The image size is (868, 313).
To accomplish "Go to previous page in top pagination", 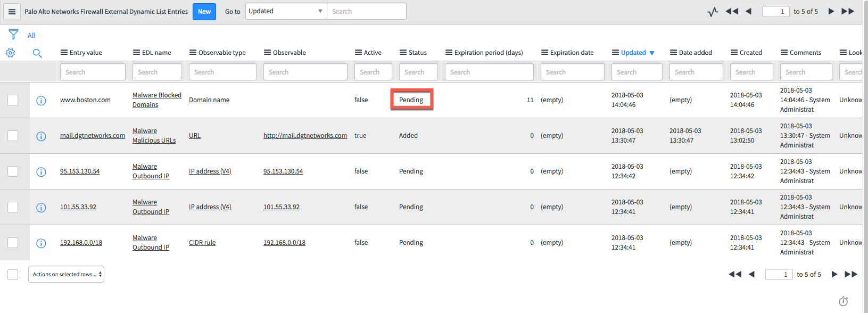I will pos(748,11).
